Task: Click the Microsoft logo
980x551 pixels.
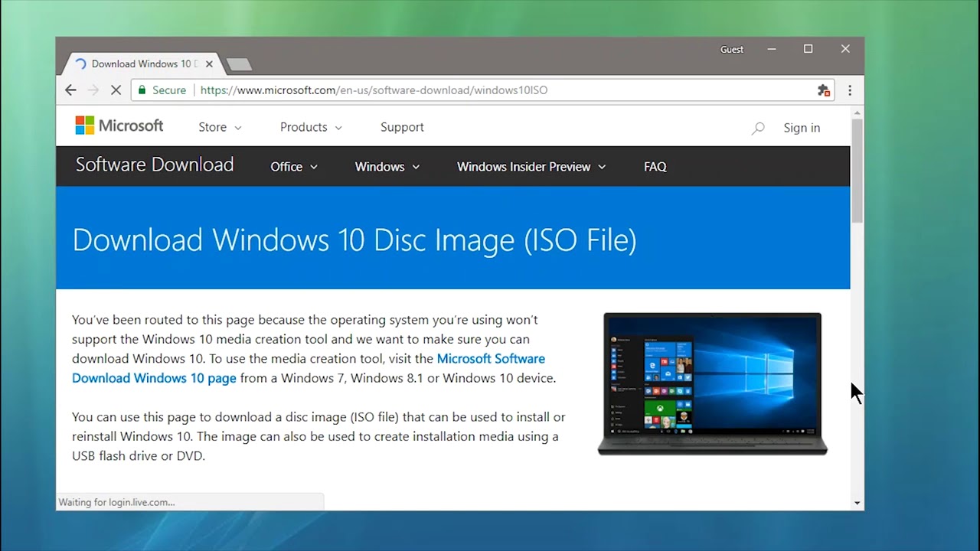Action: pyautogui.click(x=119, y=126)
